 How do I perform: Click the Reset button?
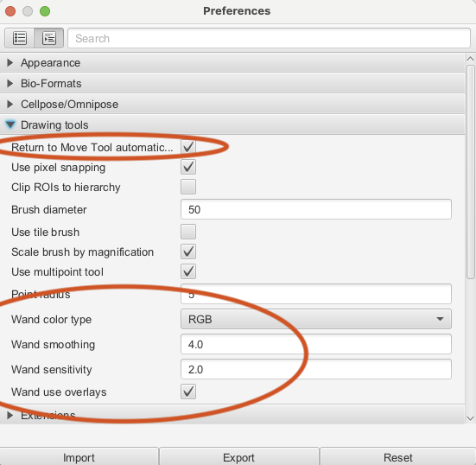point(398,457)
